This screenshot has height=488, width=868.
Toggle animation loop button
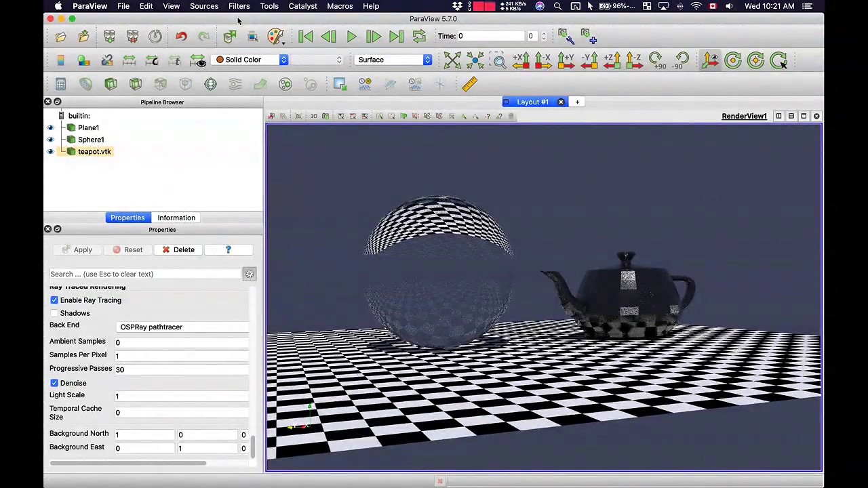419,37
